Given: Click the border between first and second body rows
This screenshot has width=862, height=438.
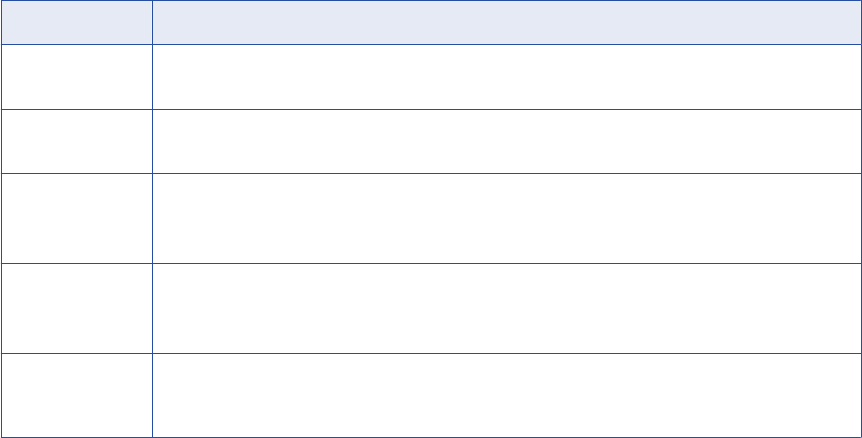Looking at the screenshot, I should click(430, 109).
